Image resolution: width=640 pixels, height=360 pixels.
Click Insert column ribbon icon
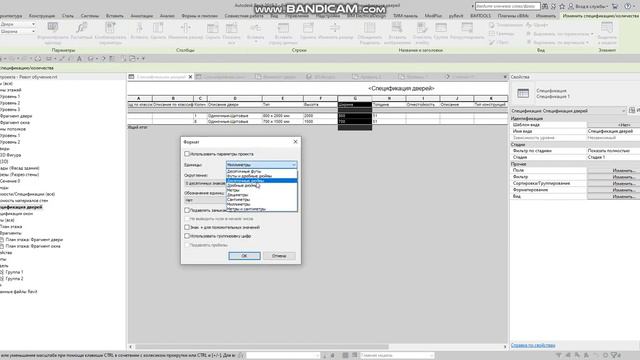[139, 28]
